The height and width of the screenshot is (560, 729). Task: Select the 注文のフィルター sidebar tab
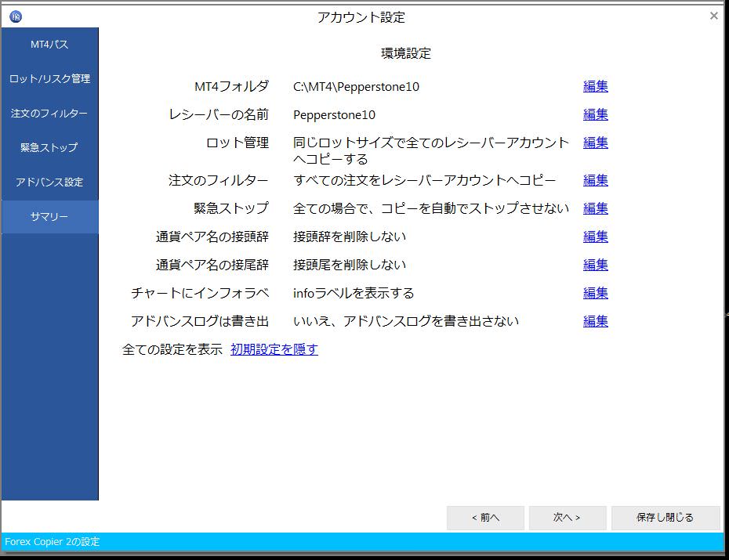coord(49,114)
